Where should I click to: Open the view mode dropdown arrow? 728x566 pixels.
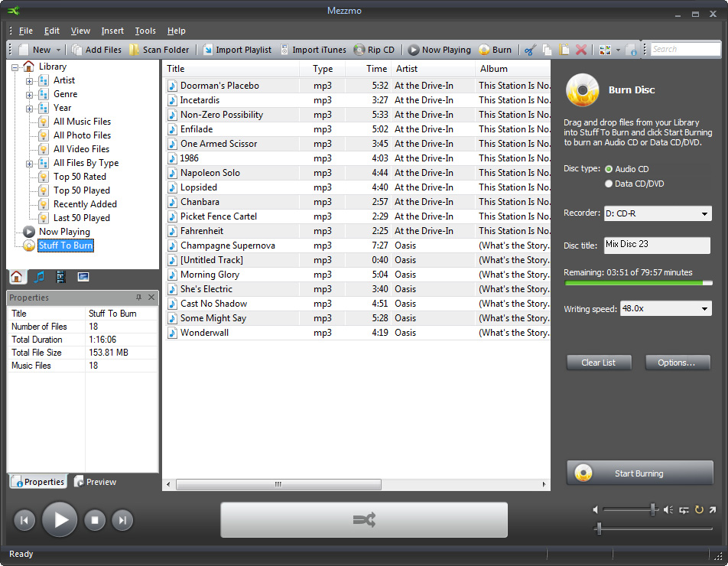618,50
